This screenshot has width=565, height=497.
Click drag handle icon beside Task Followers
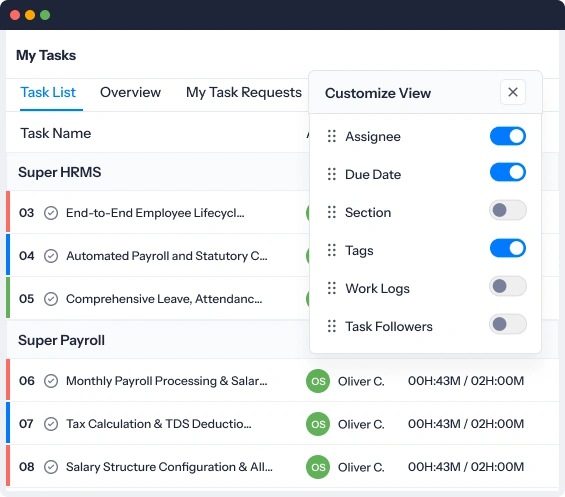click(x=332, y=326)
